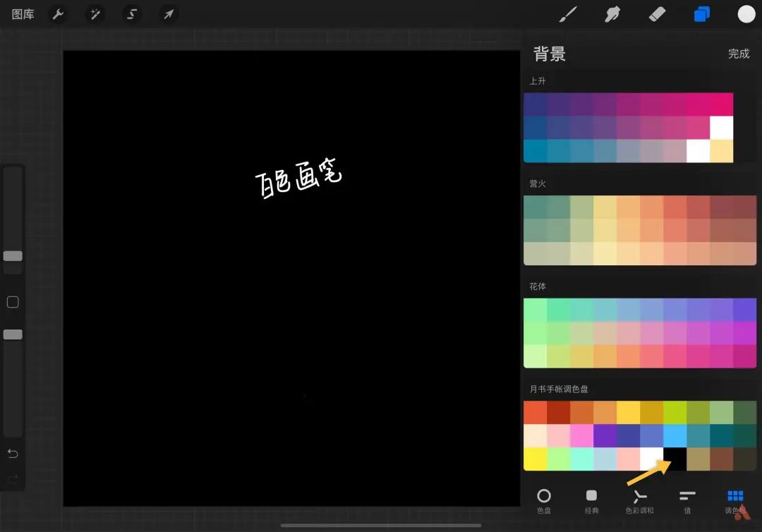Switch to the 经典 classic tab

click(591, 501)
